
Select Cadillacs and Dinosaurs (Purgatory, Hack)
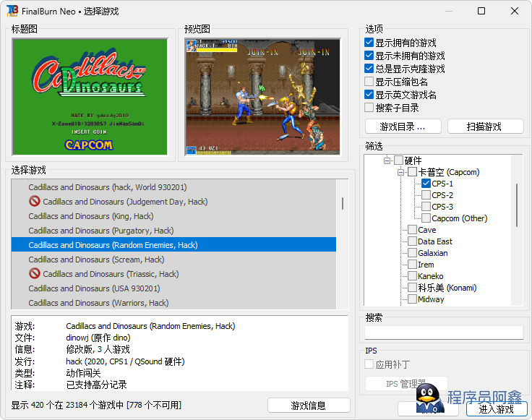coord(173,231)
